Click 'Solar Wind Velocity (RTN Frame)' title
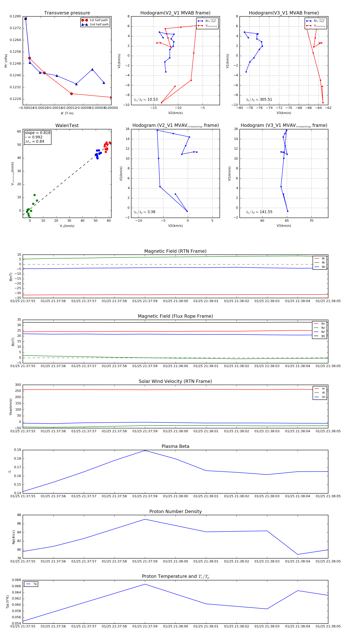Viewport: 351px width, 644px height. coord(175,382)
